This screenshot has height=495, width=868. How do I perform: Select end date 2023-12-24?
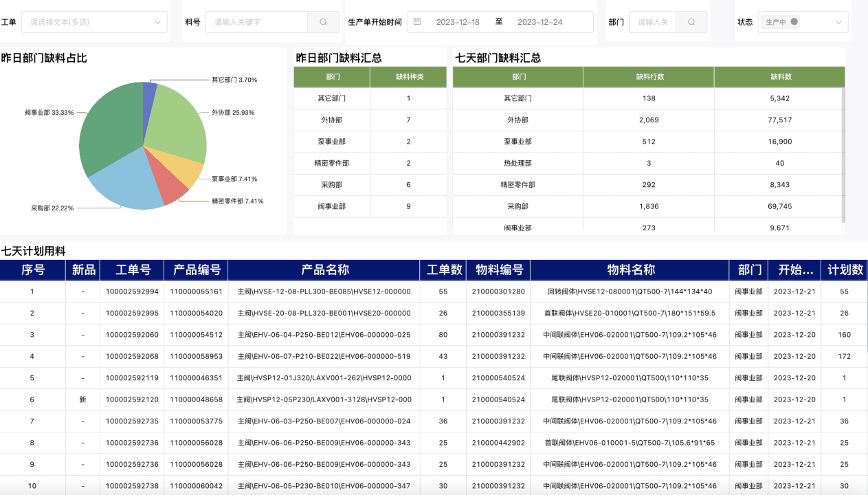[x=539, y=22]
